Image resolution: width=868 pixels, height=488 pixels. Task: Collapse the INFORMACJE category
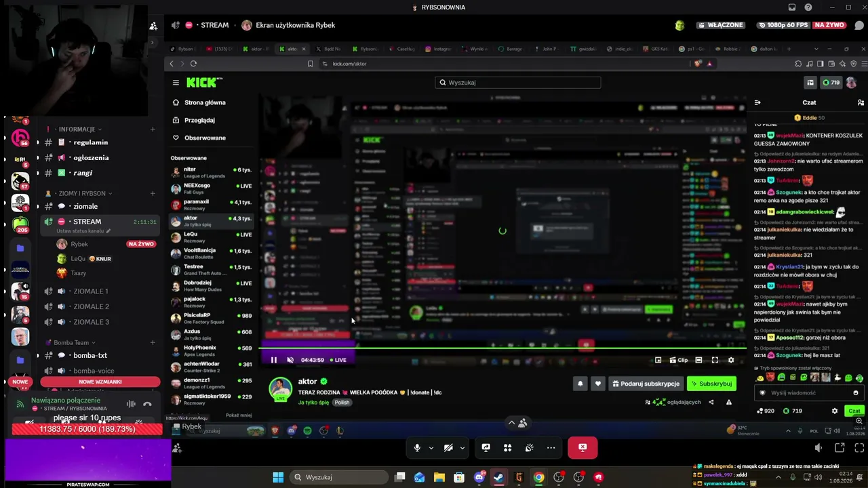77,129
